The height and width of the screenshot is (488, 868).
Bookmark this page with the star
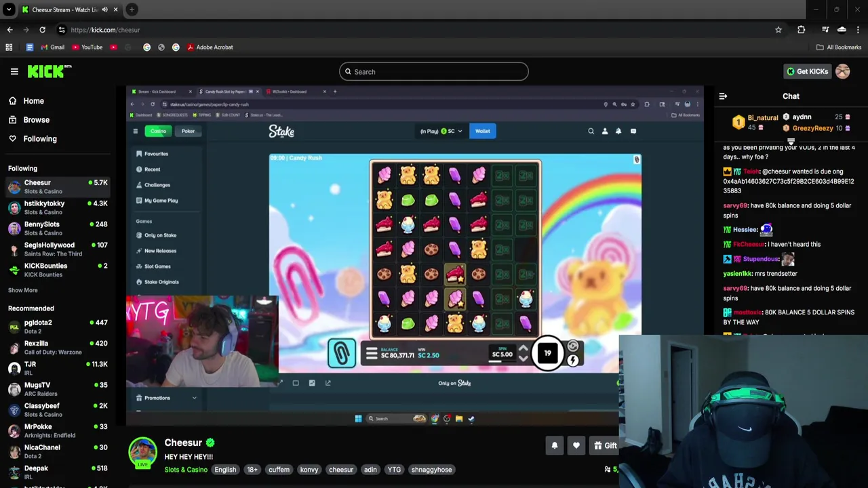click(x=778, y=30)
